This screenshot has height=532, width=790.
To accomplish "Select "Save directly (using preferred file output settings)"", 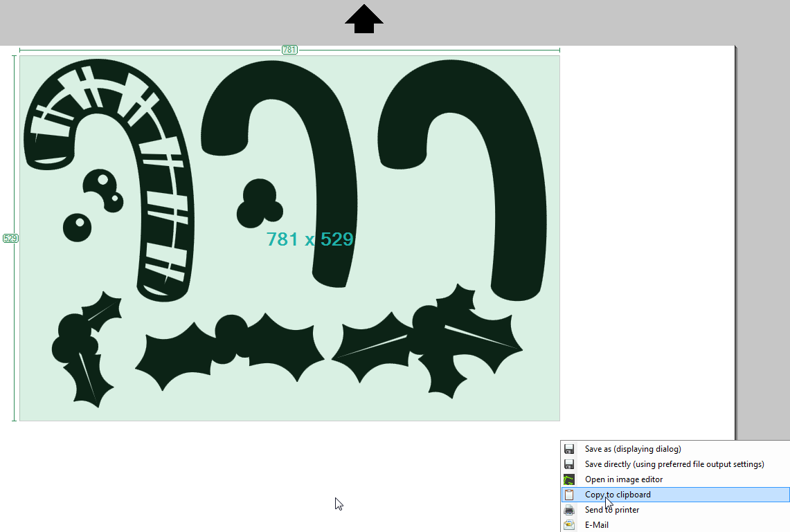I will pyautogui.click(x=674, y=464).
